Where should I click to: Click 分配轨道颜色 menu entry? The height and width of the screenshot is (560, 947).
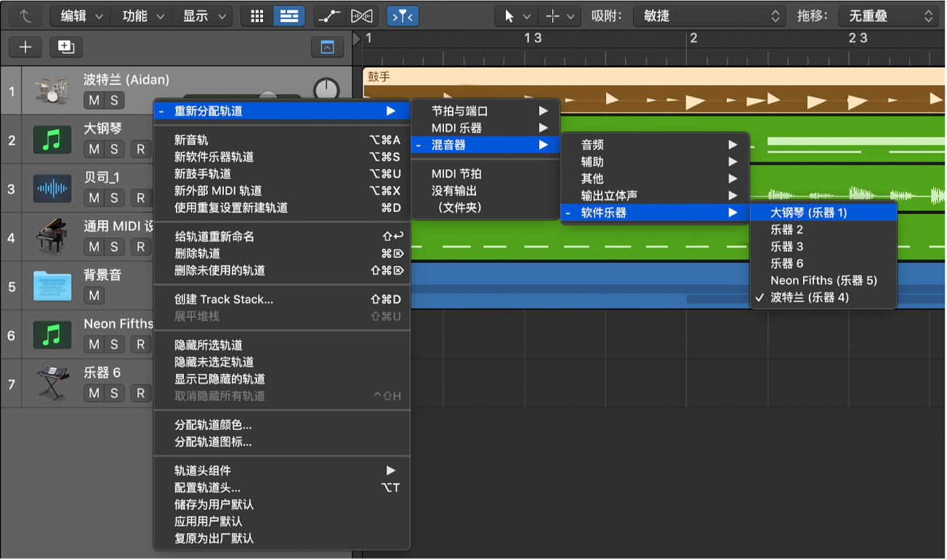[213, 425]
